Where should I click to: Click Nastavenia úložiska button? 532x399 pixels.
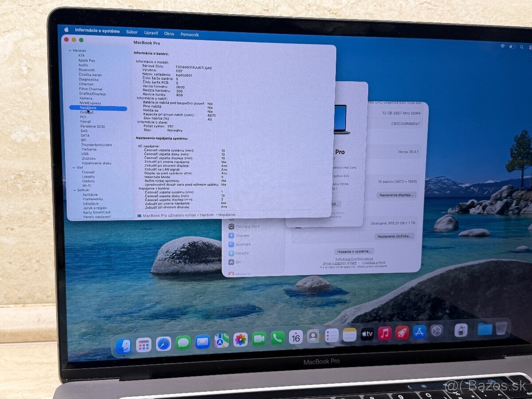point(394,236)
